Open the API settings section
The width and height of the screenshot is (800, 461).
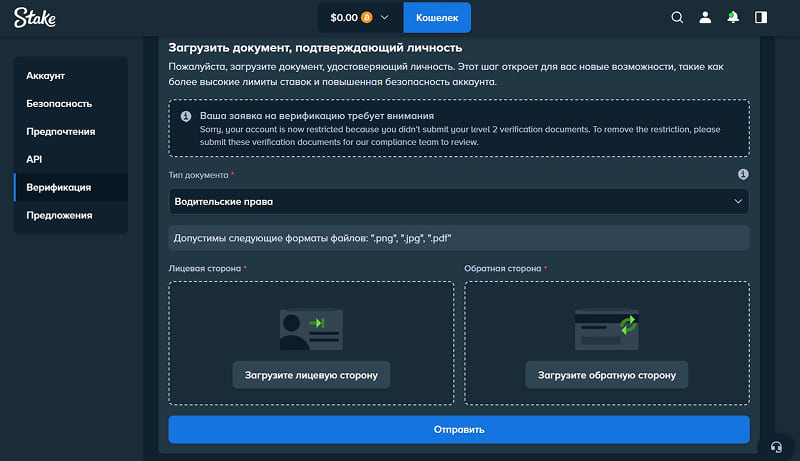point(34,159)
